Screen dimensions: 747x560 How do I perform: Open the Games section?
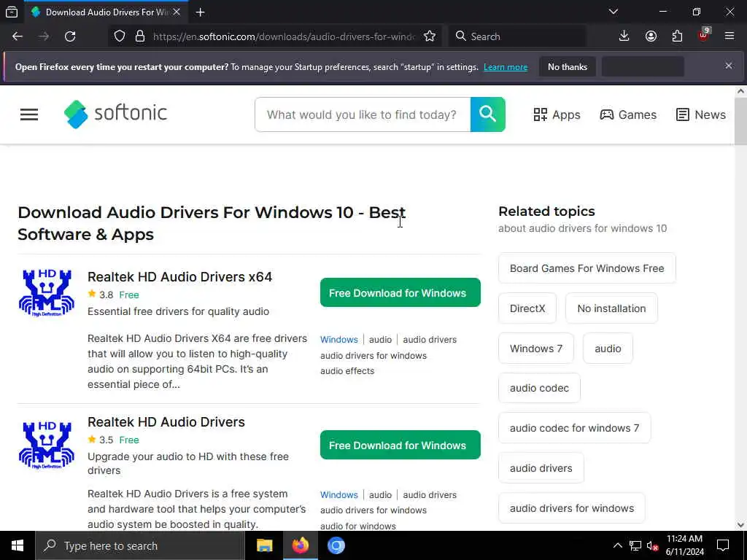pos(628,114)
